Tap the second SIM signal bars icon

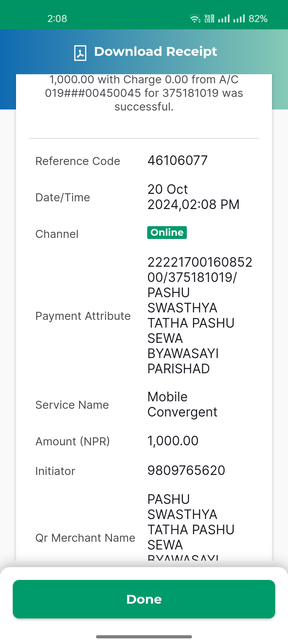click(x=239, y=18)
